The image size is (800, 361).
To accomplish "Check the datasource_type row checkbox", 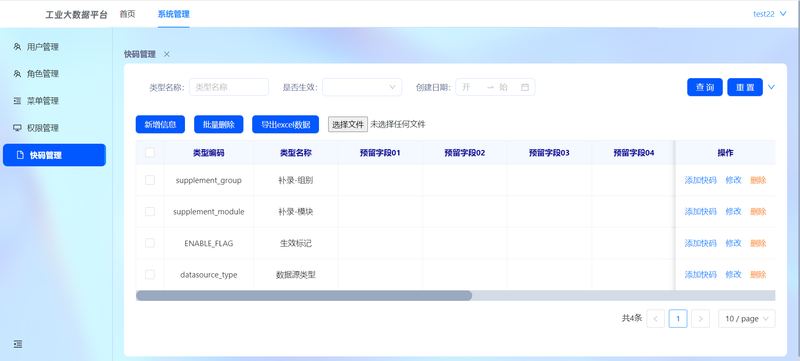I will (150, 275).
